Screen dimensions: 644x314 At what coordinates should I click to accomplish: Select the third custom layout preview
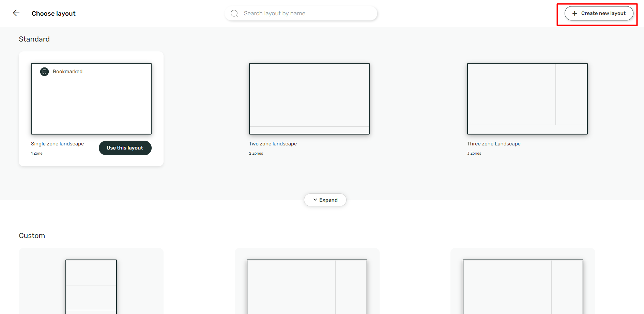523,286
